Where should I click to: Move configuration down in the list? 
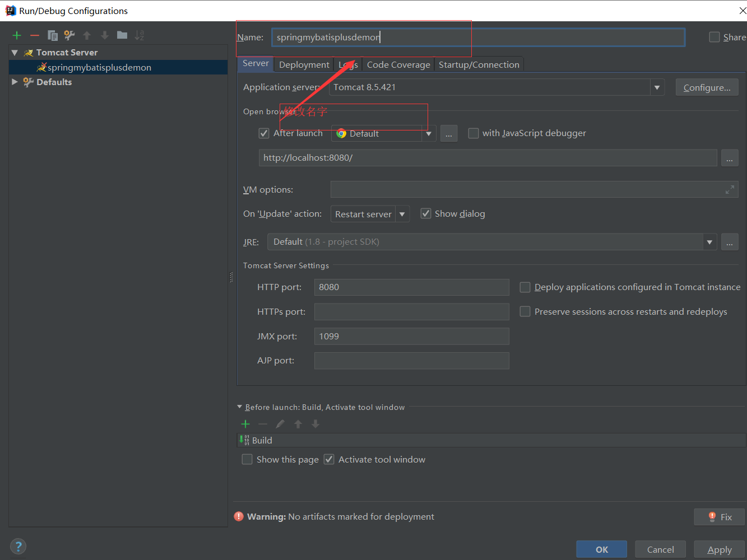click(x=105, y=35)
